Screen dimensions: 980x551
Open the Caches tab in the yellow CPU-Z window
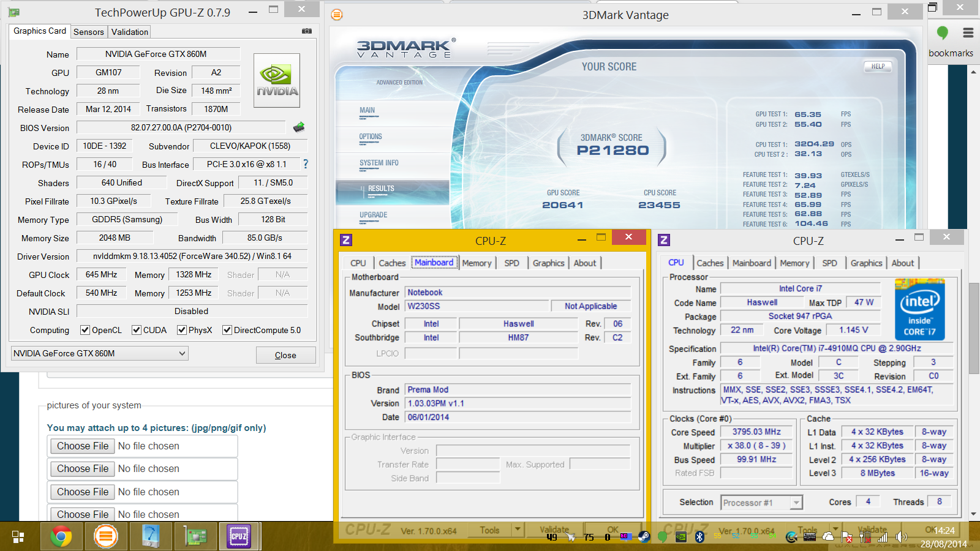392,263
